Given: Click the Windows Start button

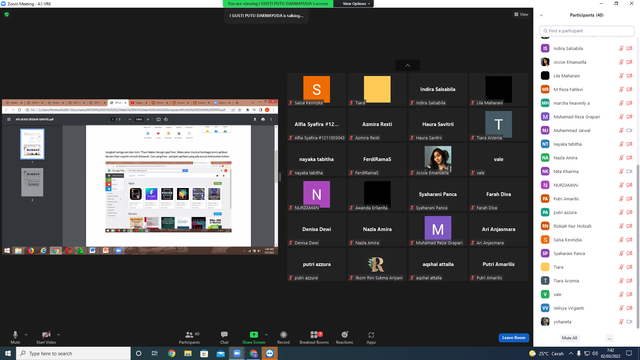Looking at the screenshot, I should tap(8, 353).
